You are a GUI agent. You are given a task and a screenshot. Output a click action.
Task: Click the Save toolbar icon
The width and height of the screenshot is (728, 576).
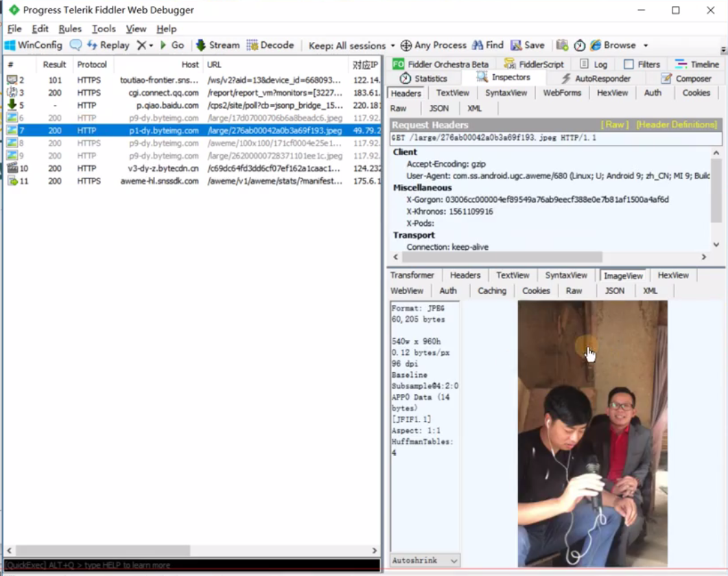[527, 45]
